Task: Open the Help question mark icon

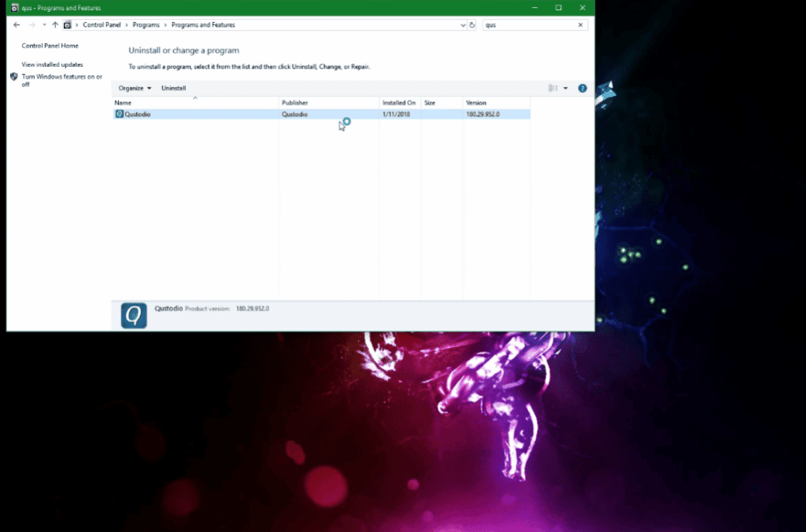Action: 582,88
